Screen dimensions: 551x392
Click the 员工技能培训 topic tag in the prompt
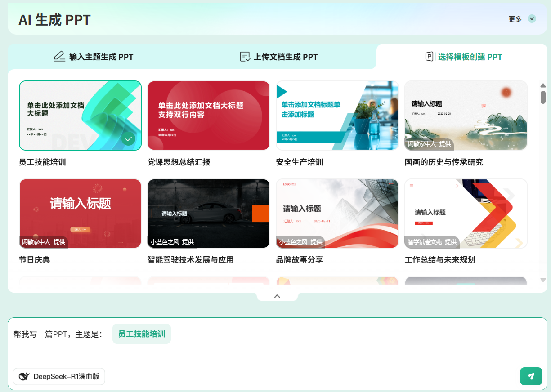pos(142,334)
